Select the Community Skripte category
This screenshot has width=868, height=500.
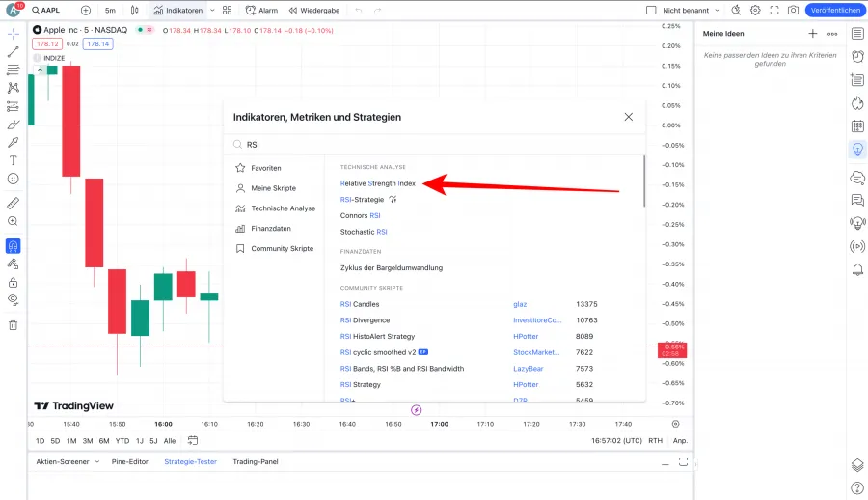tap(274, 248)
